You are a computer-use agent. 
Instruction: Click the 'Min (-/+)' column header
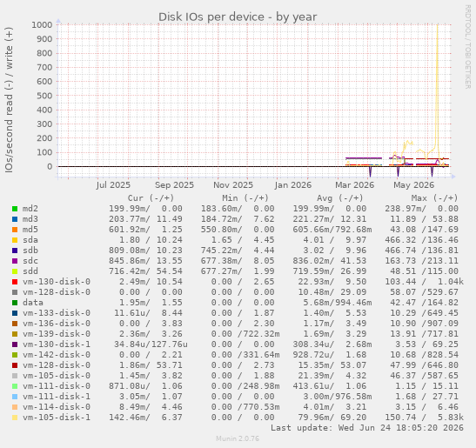(245, 197)
